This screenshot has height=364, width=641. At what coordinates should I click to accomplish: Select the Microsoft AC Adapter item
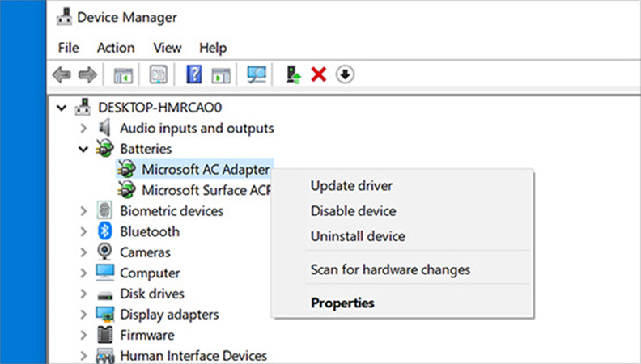tap(206, 169)
